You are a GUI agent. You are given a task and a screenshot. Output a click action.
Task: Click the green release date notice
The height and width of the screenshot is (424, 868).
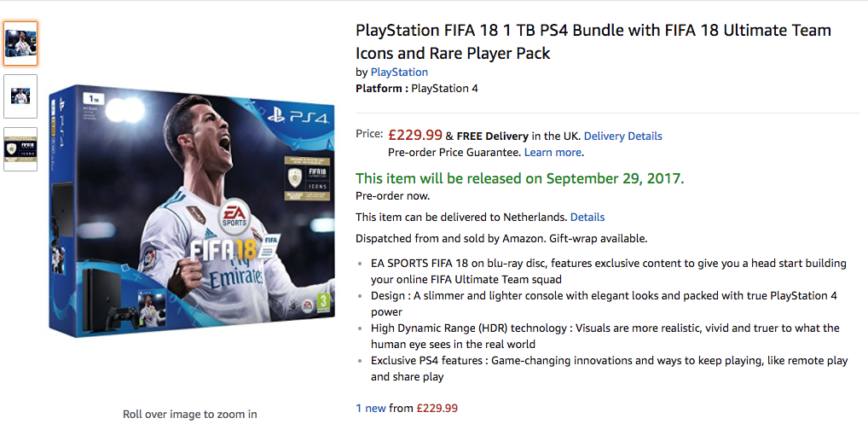(x=519, y=178)
